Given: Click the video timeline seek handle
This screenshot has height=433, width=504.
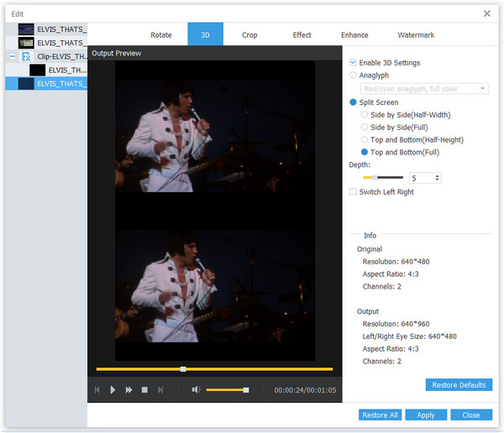Looking at the screenshot, I should (183, 369).
